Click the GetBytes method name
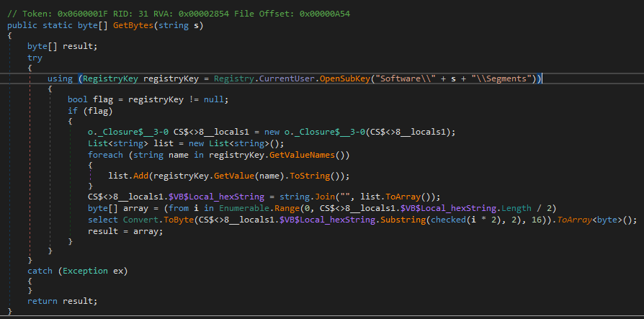 [x=133, y=25]
